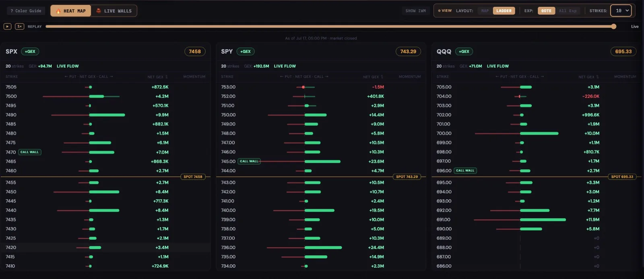
Task: Click the middle of the replay timeline track
Action: tap(329, 27)
